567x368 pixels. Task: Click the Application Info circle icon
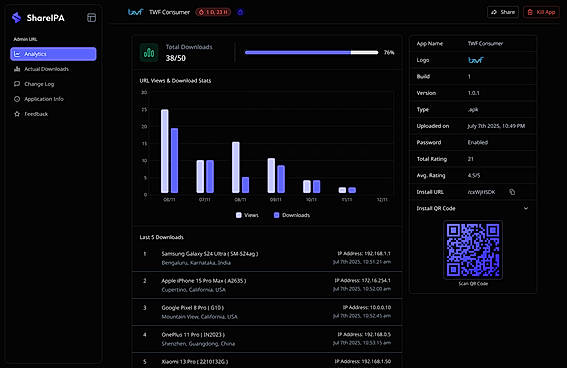(x=17, y=99)
